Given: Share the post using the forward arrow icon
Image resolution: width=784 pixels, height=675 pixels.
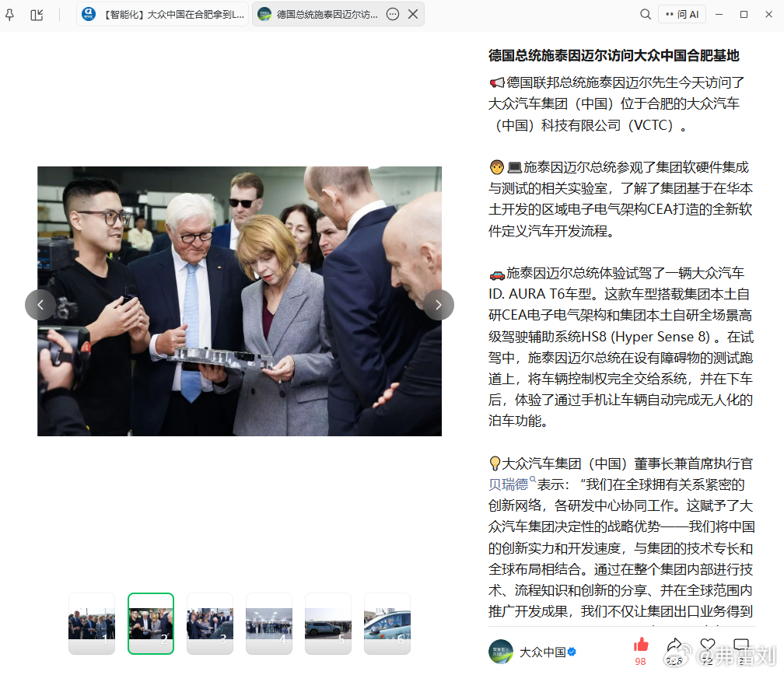Looking at the screenshot, I should 674,645.
